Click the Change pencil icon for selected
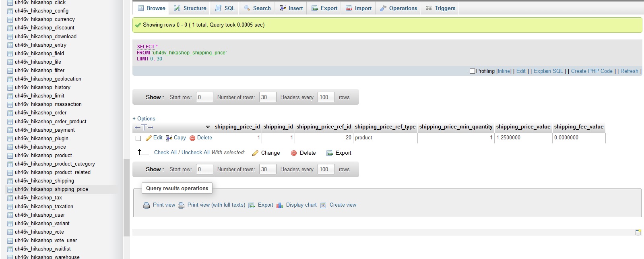 (x=255, y=153)
